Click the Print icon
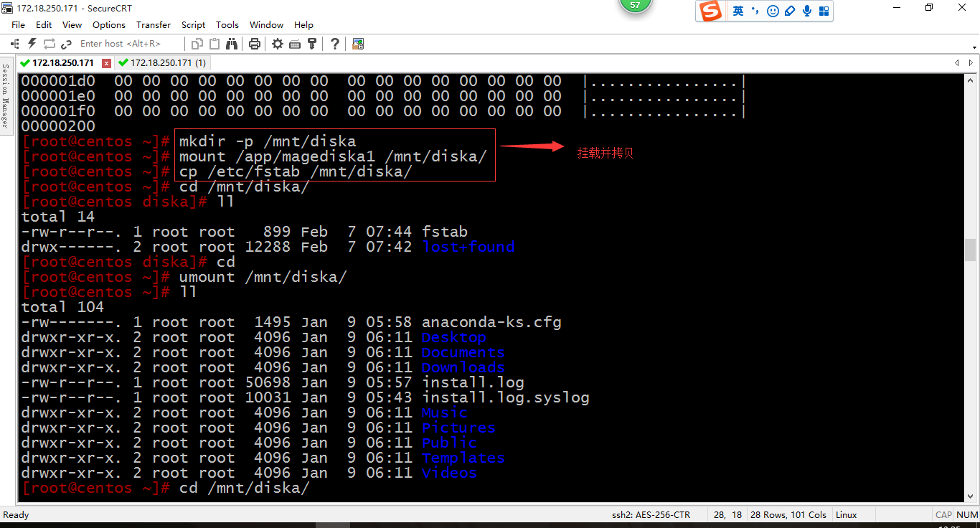This screenshot has width=980, height=528. [254, 44]
